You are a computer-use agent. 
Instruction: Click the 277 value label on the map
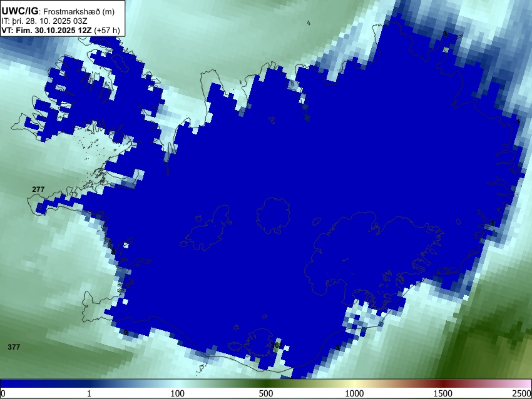coord(38,189)
